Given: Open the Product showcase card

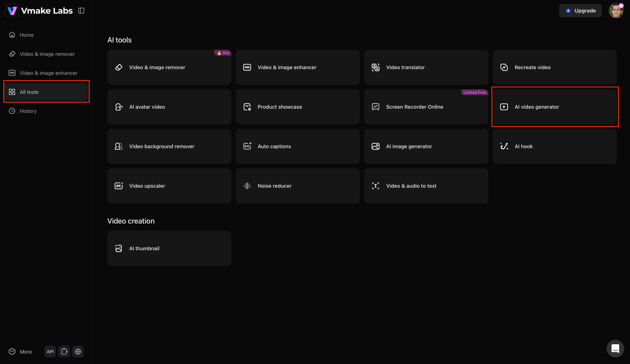Looking at the screenshot, I should point(298,107).
